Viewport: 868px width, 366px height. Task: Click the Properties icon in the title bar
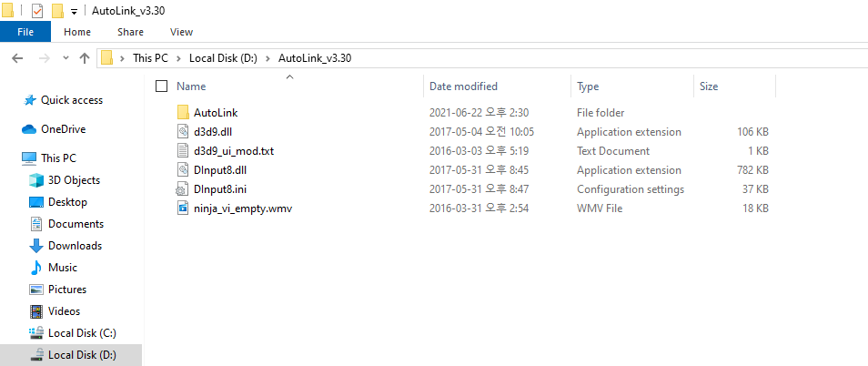point(37,11)
